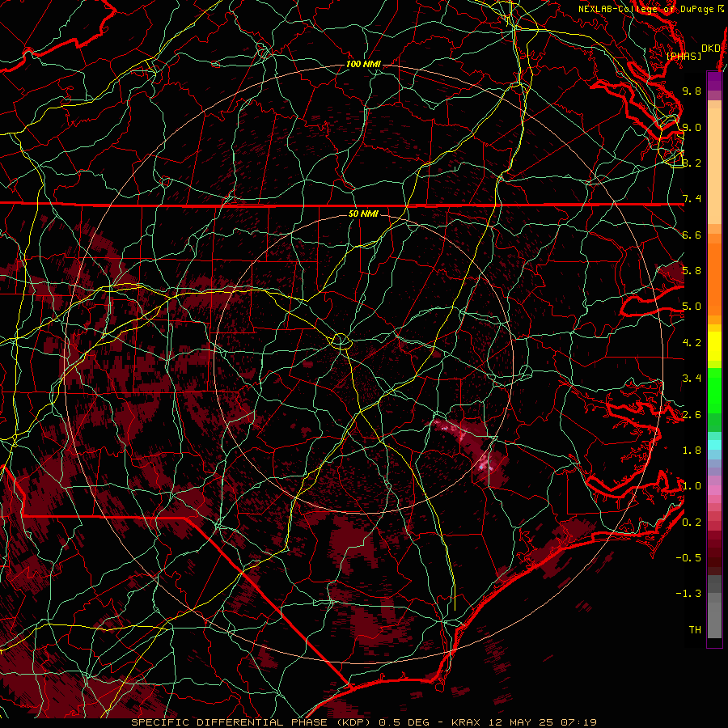Viewport: 728px width, 728px height.
Task: Click the 4.2 value on the color scale
Action: point(692,343)
